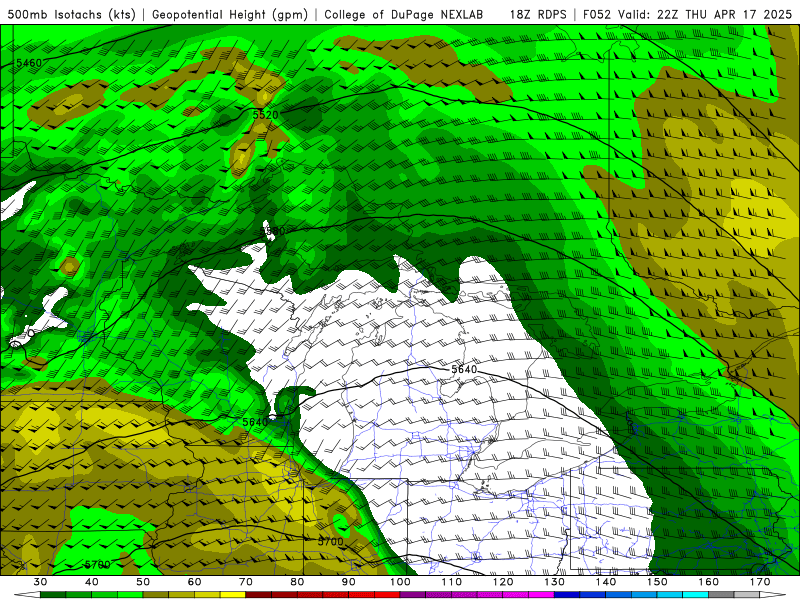Select the magenta legend swatch before 130
Viewport: 800px width, 600px height.
[542, 595]
